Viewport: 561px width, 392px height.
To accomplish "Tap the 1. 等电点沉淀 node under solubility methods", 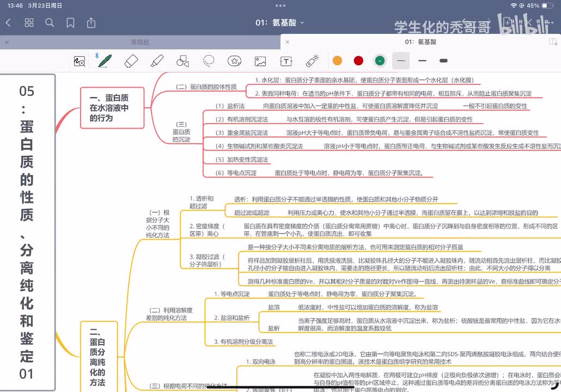I will (x=232, y=294).
